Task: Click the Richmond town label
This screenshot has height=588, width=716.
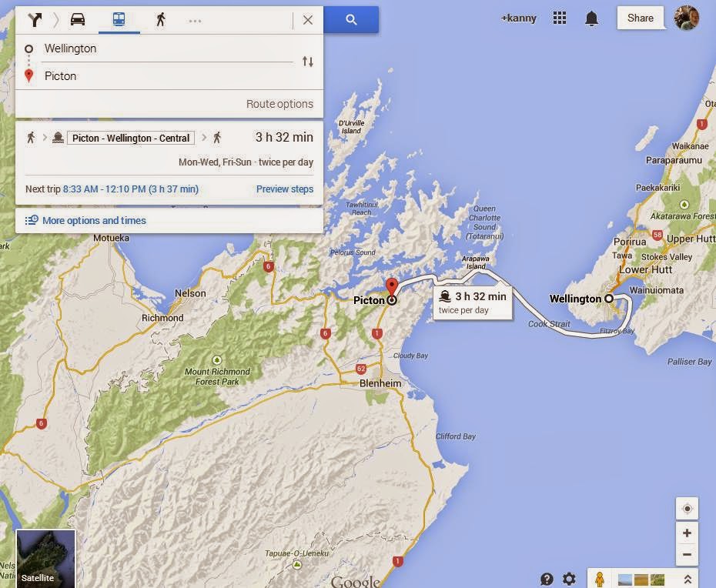Action: (x=162, y=318)
